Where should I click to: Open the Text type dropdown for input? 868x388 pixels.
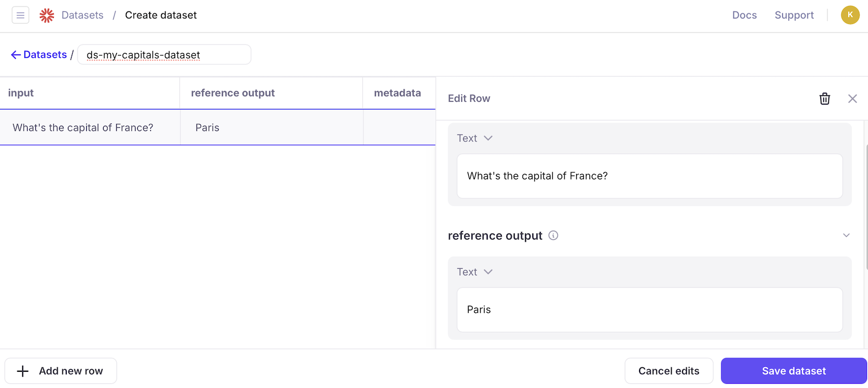coord(475,138)
